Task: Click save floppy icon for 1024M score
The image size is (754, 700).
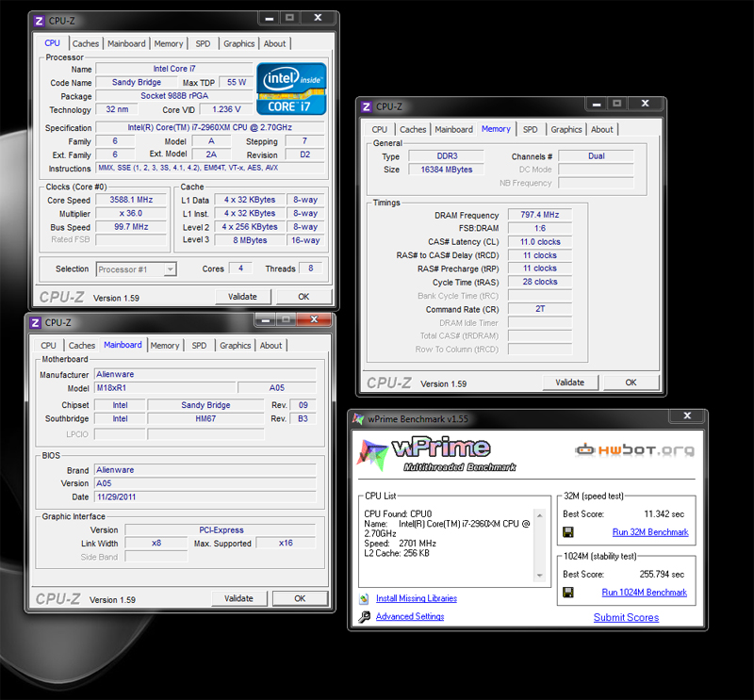Action: tap(568, 593)
